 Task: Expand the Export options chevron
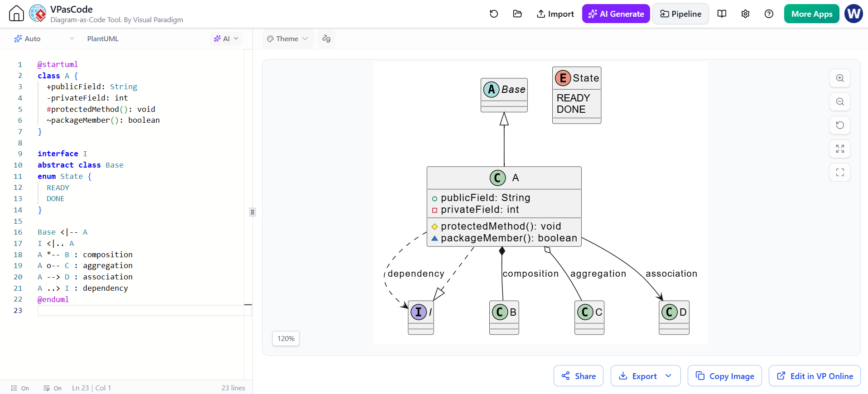click(668, 376)
